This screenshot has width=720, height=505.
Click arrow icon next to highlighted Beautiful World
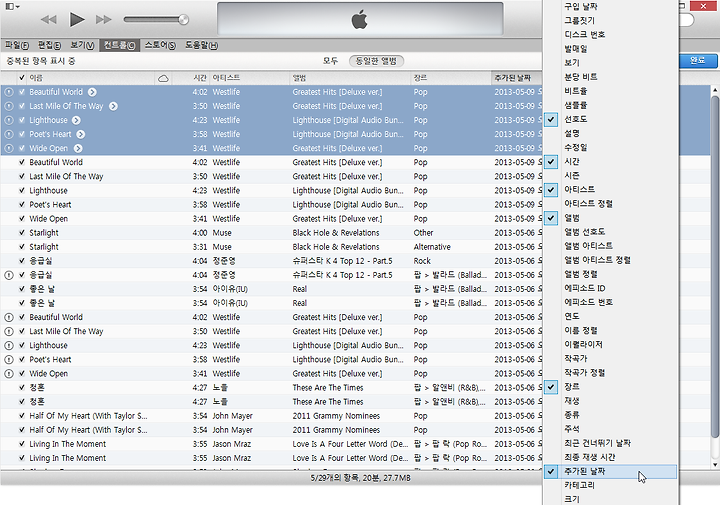(92, 92)
